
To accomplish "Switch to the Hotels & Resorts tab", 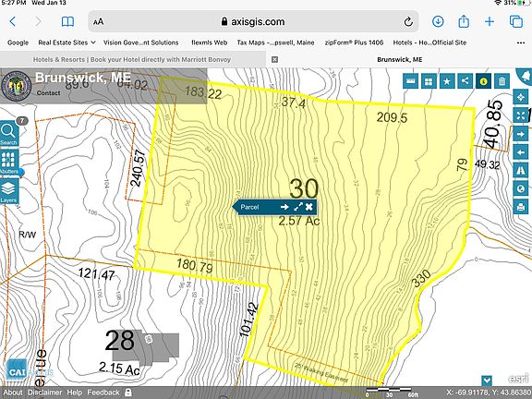I will [132, 59].
